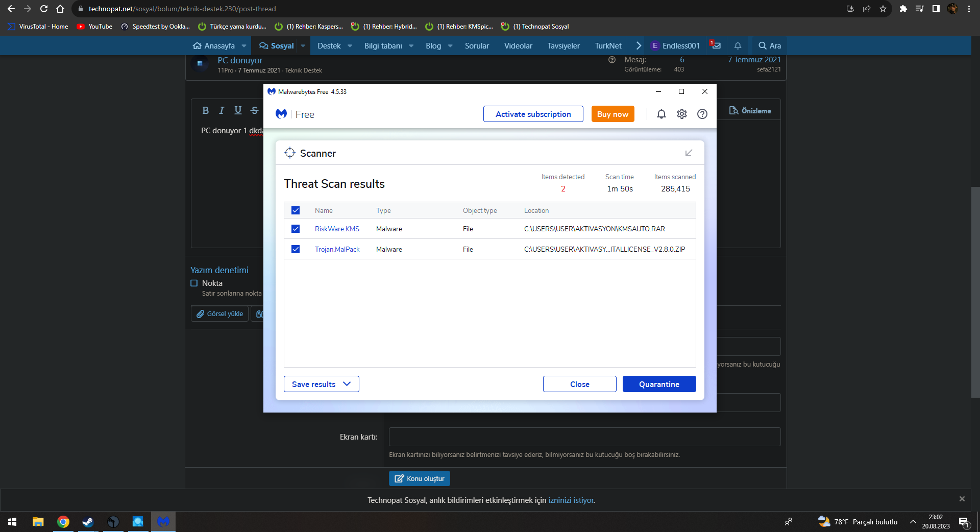The width and height of the screenshot is (980, 532).
Task: Open Malwarebytes help question mark
Action: click(x=702, y=114)
